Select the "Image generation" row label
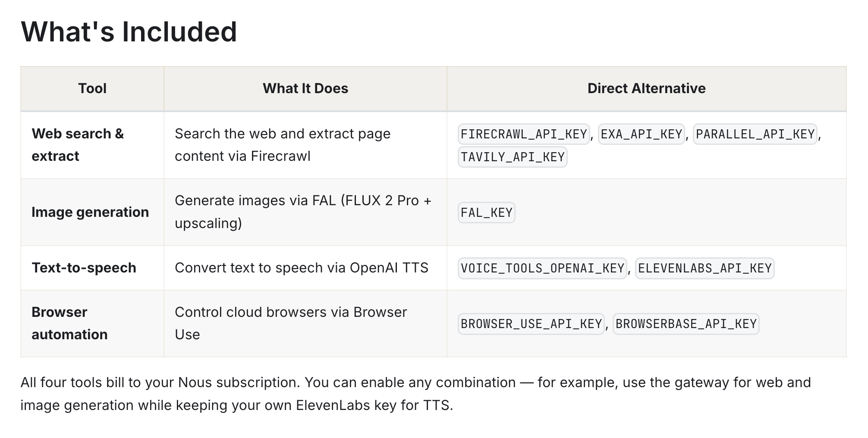The width and height of the screenshot is (868, 438). click(x=90, y=212)
